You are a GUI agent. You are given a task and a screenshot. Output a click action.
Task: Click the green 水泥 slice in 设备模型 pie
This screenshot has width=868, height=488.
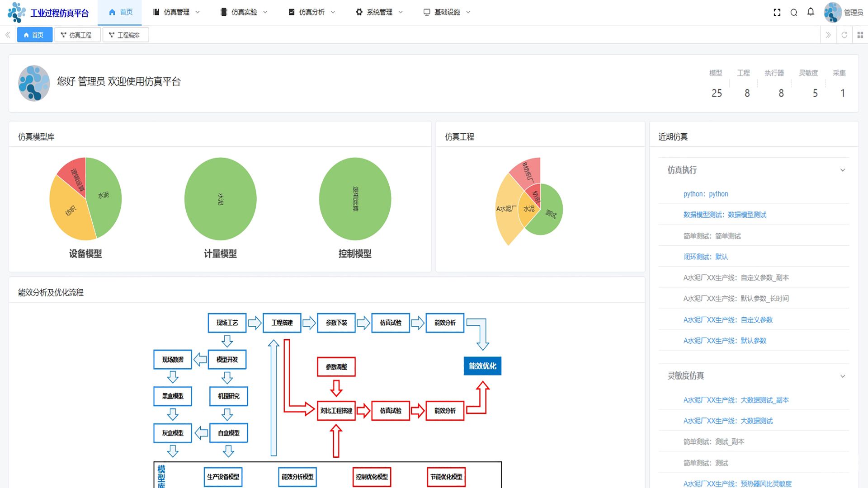click(x=104, y=195)
